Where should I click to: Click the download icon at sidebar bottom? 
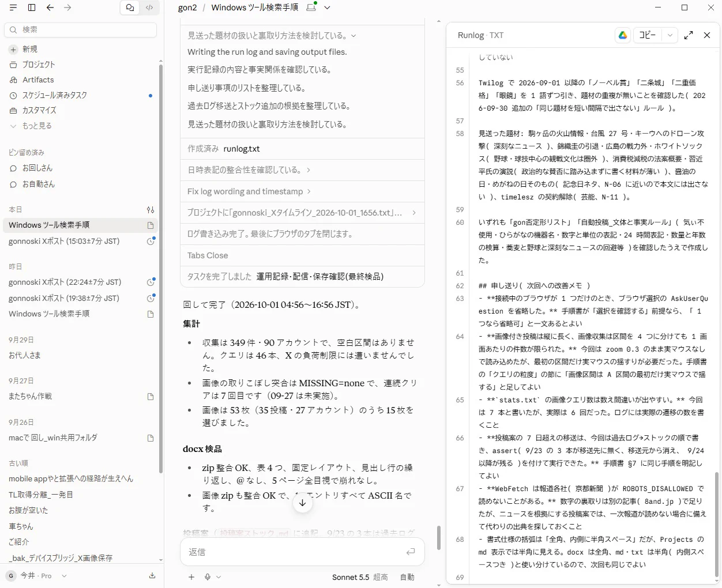point(152,575)
